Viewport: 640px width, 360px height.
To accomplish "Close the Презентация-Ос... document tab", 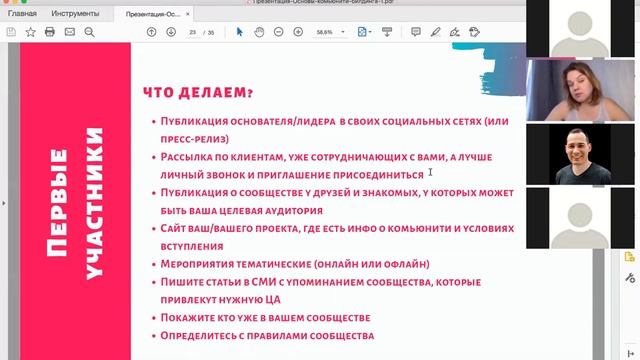I will pos(188,14).
